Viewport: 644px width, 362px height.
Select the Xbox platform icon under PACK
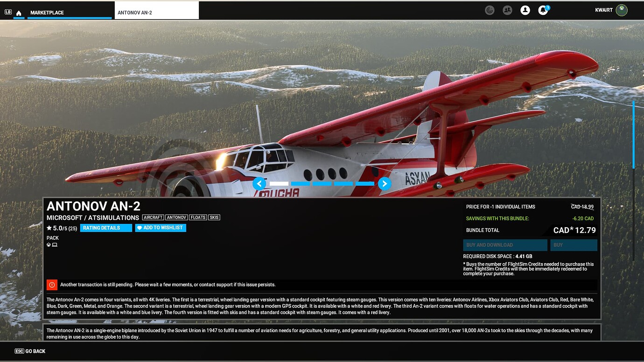[49, 244]
